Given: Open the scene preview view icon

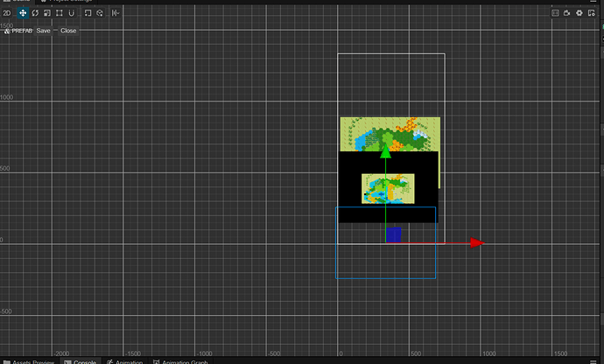Looking at the screenshot, I should tap(592, 13).
